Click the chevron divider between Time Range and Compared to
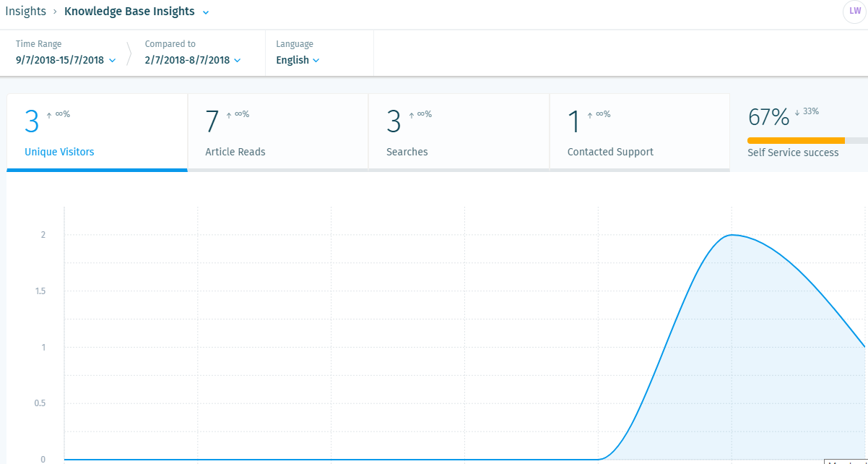 click(129, 53)
